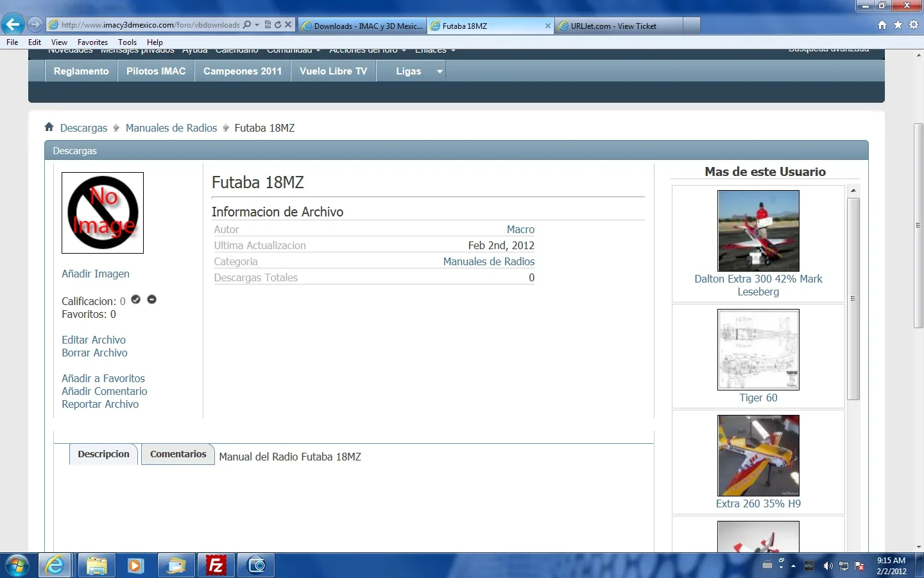
Task: Open the Comunidad dropdown menu
Action: pyautogui.click(x=290, y=49)
